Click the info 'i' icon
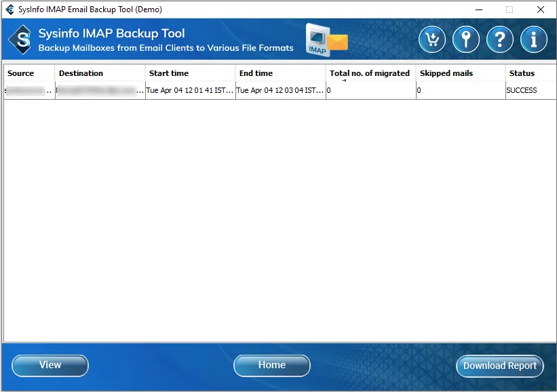This screenshot has width=557, height=392. coord(534,40)
